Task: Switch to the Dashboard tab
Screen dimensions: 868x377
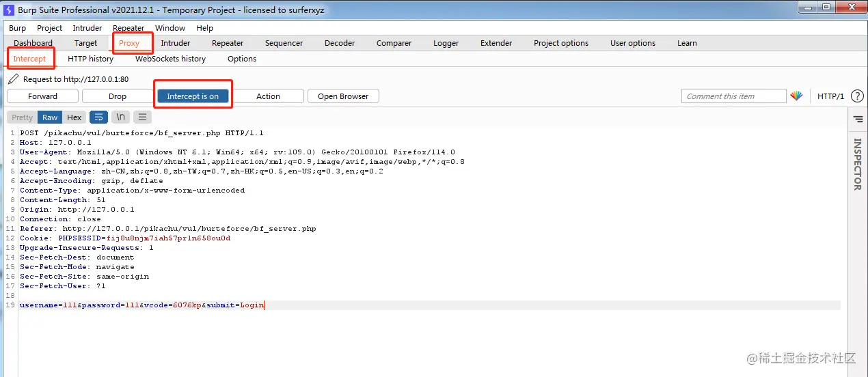Action: pyautogui.click(x=33, y=43)
